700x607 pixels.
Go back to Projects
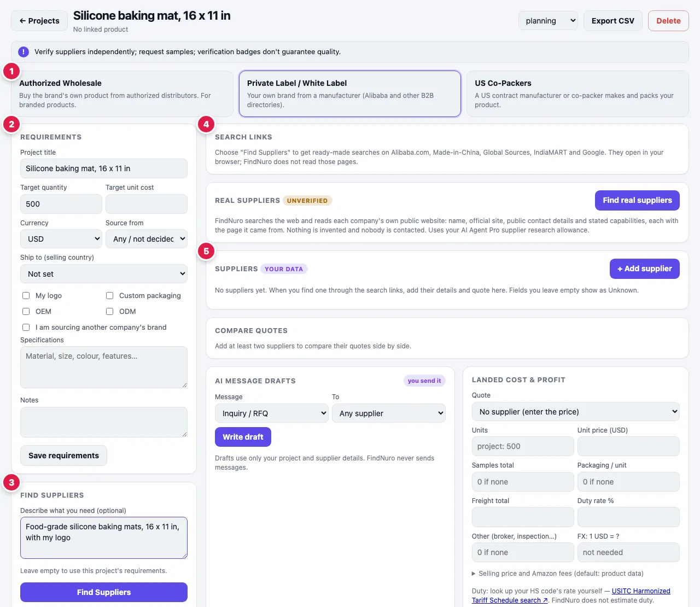(x=39, y=21)
